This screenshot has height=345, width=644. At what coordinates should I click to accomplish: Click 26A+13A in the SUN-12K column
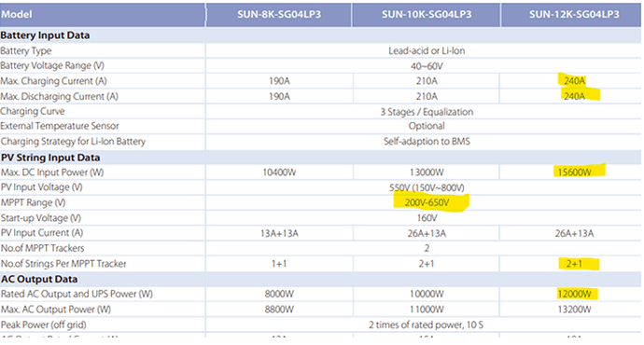(x=574, y=233)
